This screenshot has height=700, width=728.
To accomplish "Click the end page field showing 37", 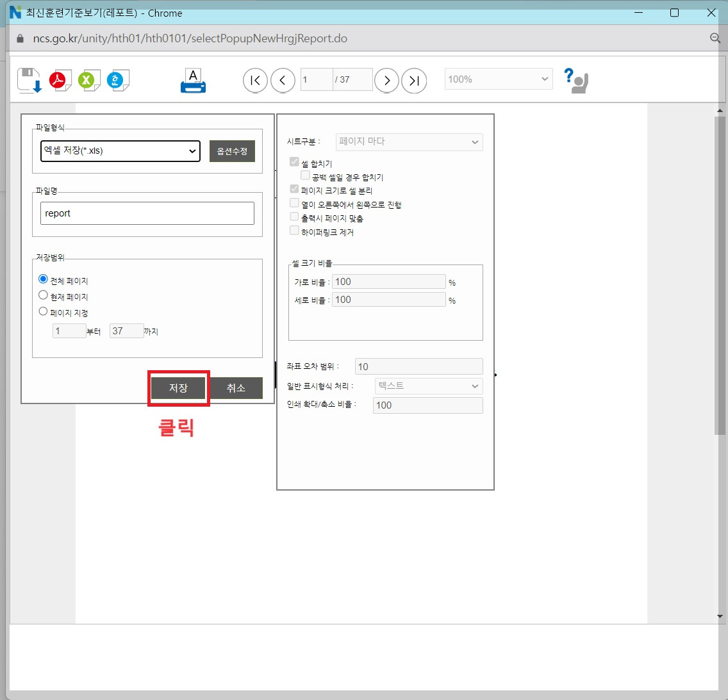I will (x=126, y=330).
